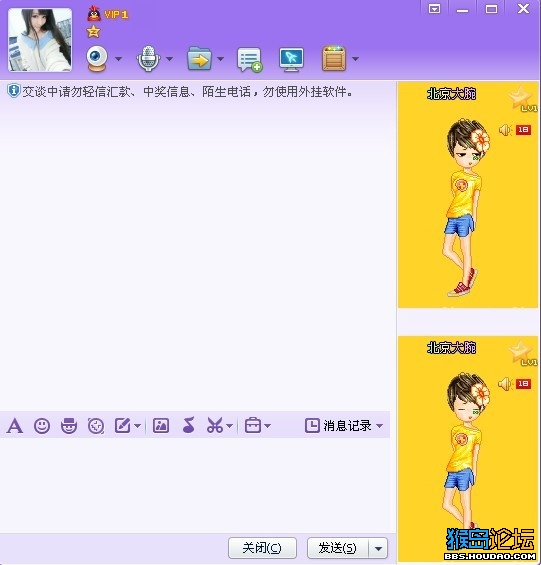This screenshot has height=565, width=541.
Task: Open the font settings A icon
Action: [15, 426]
